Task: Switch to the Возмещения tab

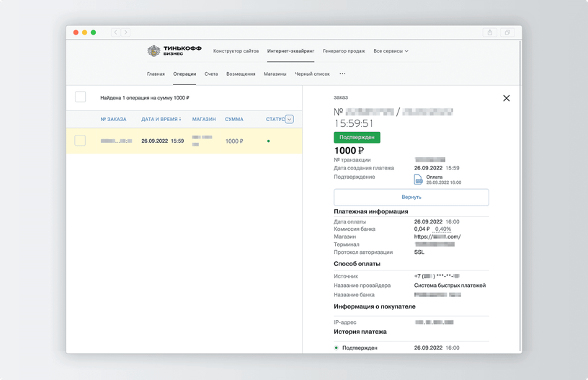Action: point(241,74)
